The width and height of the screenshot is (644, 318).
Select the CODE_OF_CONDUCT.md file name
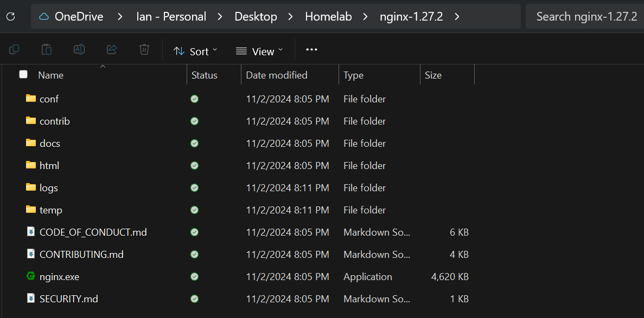pyautogui.click(x=93, y=232)
